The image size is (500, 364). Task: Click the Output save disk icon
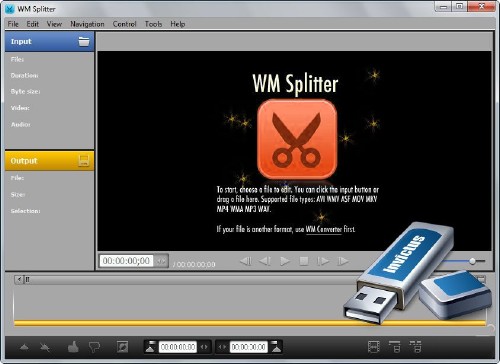[x=84, y=161]
